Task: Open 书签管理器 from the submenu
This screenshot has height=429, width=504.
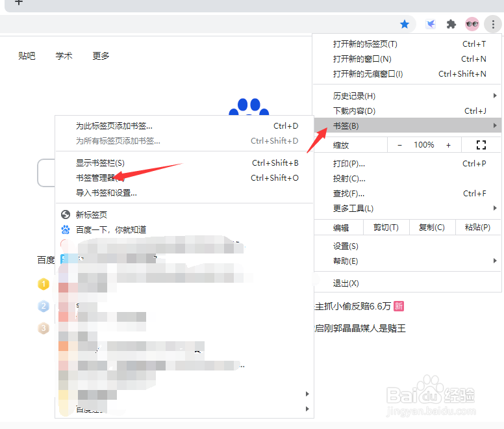Action: (x=184, y=178)
